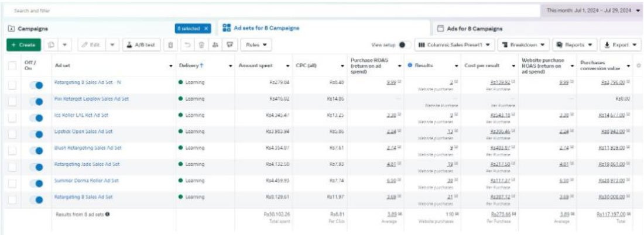Open CPC (all) column header dropdown arrow

pos(342,65)
